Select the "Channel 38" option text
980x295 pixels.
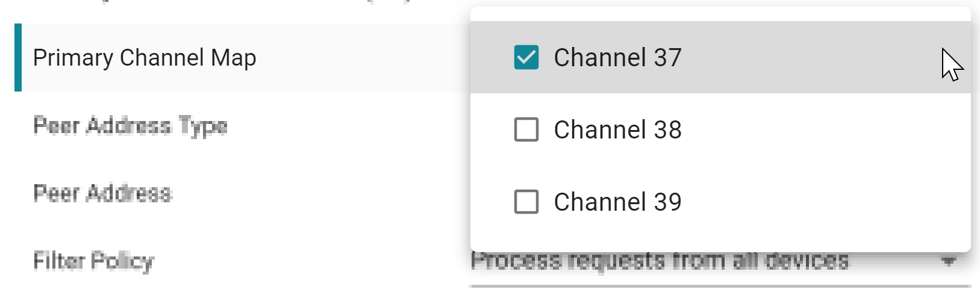(617, 130)
